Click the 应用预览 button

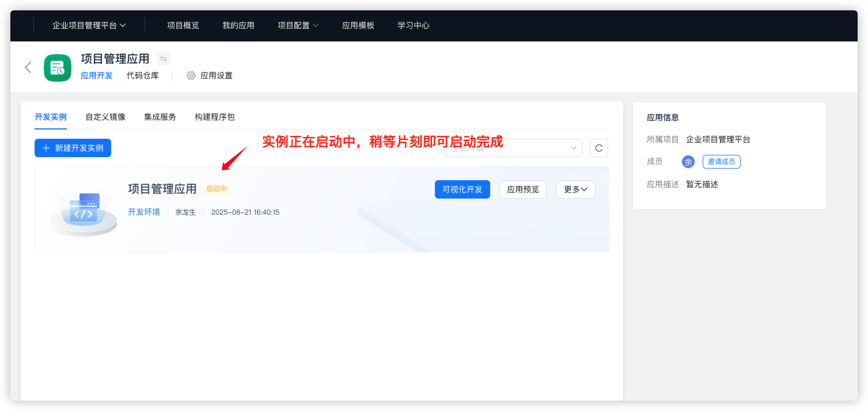click(x=522, y=189)
